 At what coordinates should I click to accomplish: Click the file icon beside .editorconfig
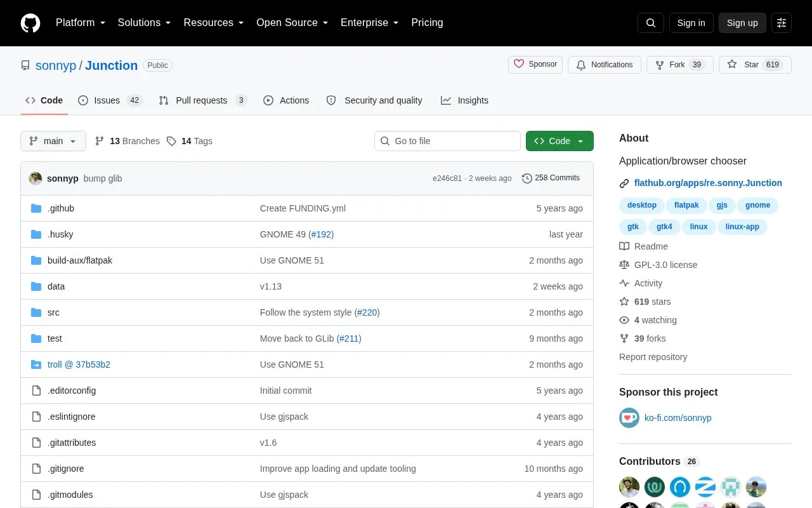point(36,391)
